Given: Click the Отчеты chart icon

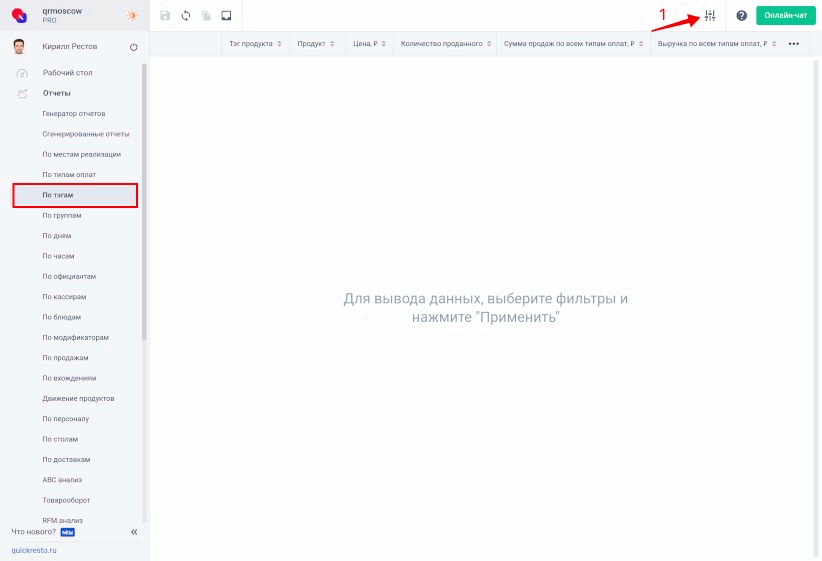Looking at the screenshot, I should (22, 93).
